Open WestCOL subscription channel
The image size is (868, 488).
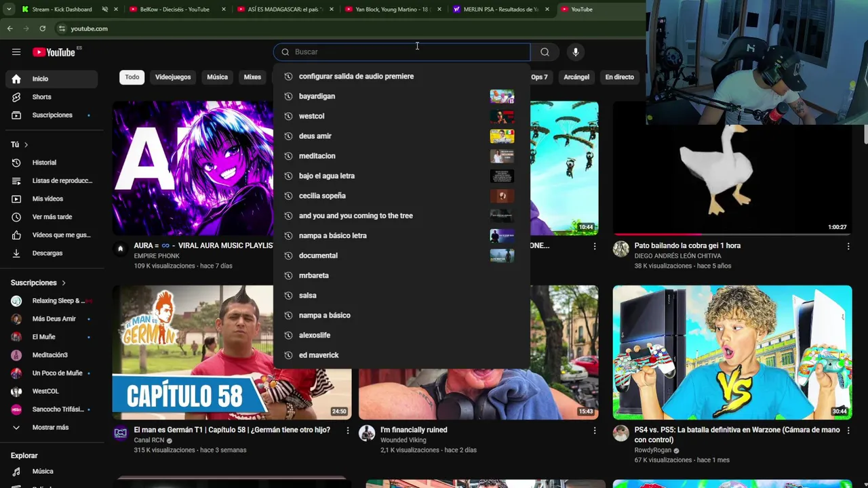point(52,391)
